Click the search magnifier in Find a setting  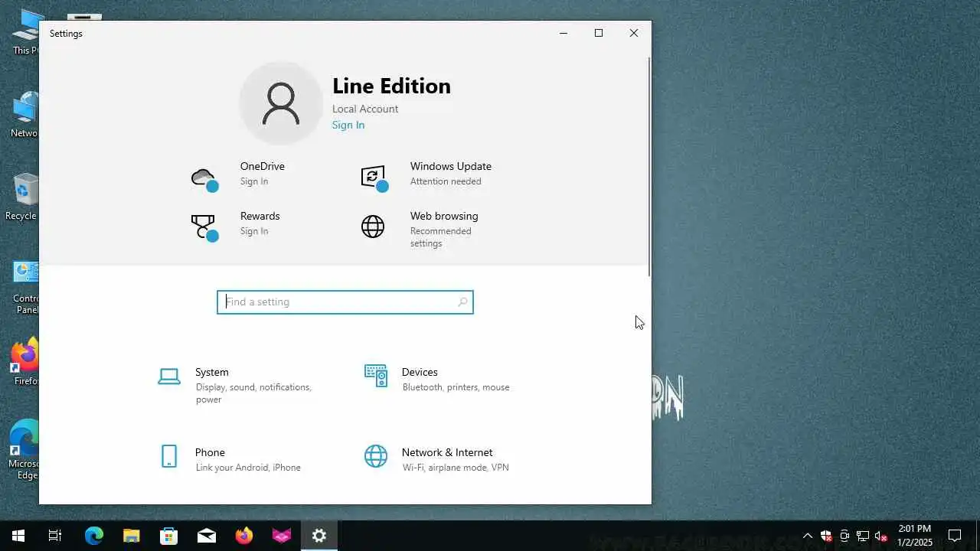[x=462, y=302]
